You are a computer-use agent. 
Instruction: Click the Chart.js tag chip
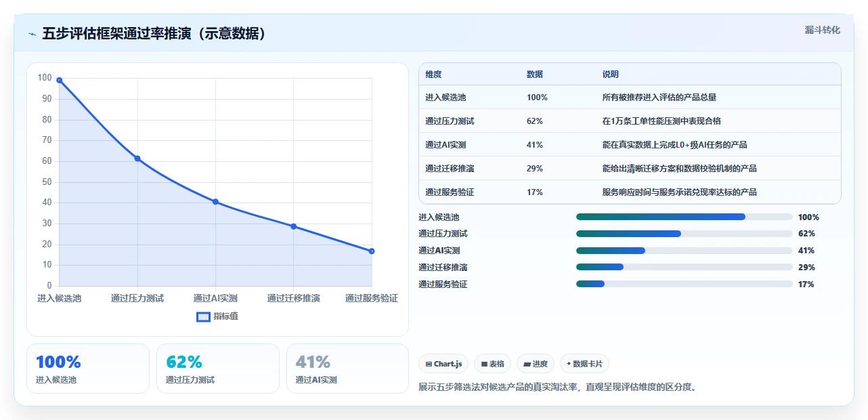pos(443,364)
